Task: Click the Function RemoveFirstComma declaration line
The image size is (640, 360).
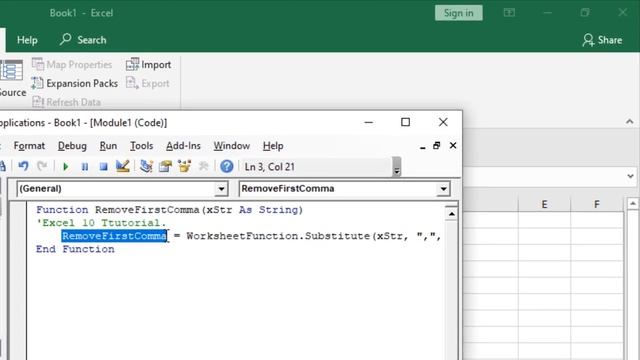Action: pyautogui.click(x=169, y=210)
